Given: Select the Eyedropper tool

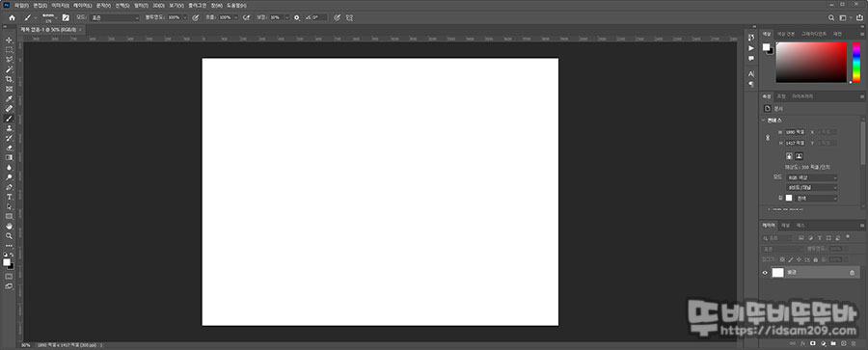Looking at the screenshot, I should click(x=9, y=99).
